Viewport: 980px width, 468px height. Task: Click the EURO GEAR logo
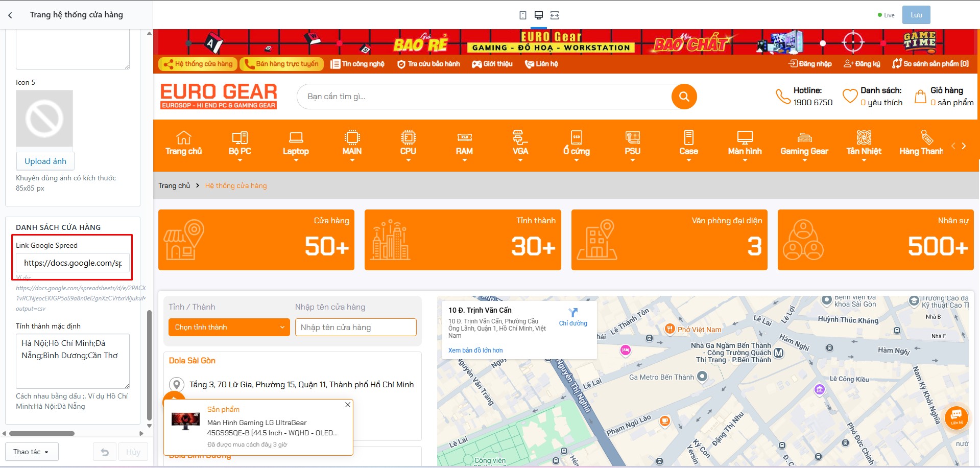coord(219,96)
